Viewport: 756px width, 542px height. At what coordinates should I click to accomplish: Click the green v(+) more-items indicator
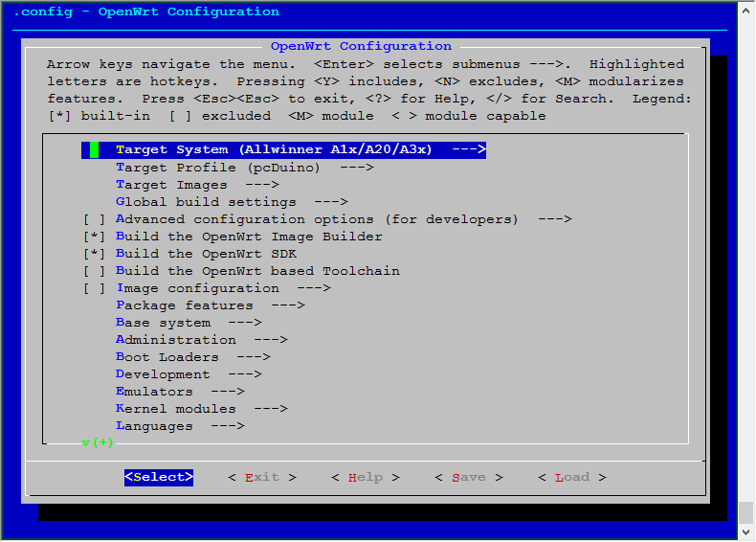tap(98, 442)
